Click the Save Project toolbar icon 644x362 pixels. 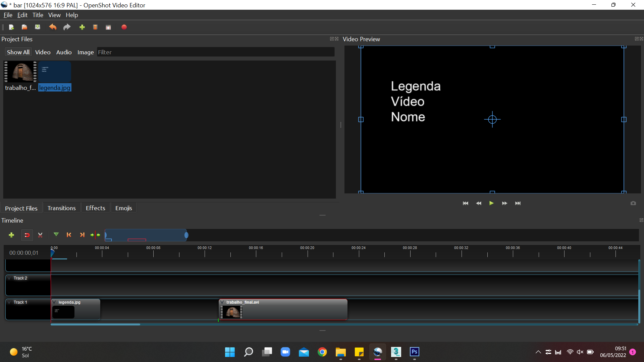38,27
